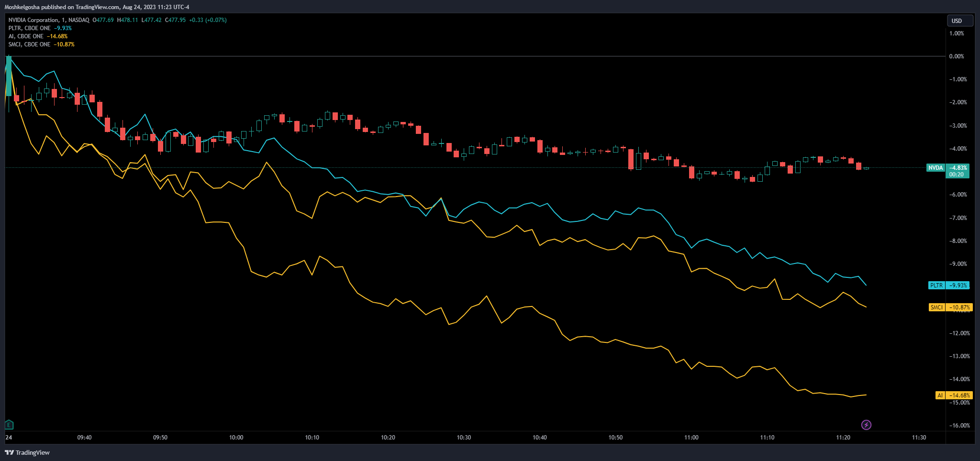Click the PLTR price scale label
Viewport: 980px width, 461px height.
click(949, 285)
